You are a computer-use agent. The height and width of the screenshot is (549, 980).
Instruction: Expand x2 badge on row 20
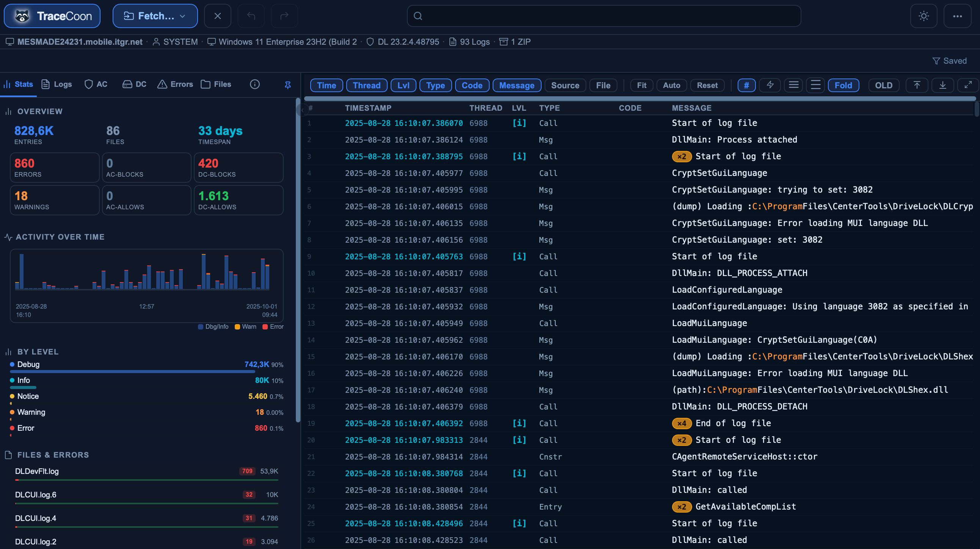[682, 440]
